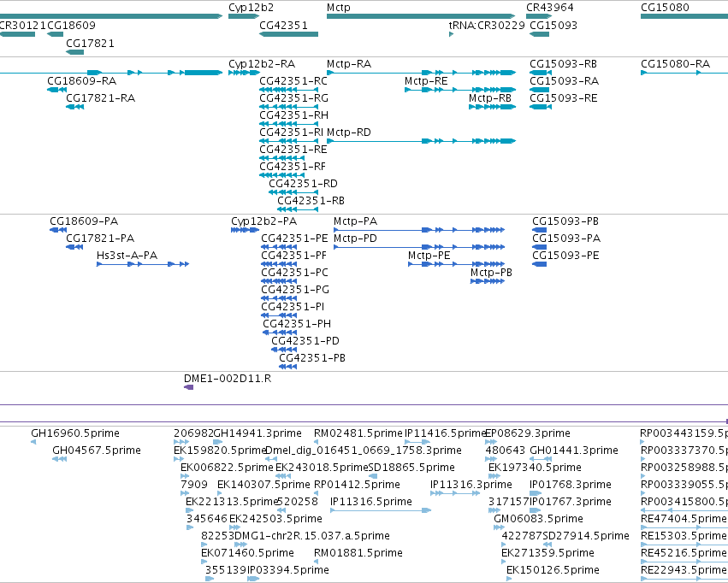Select EST EK150126.5prime
Viewport: 728px width, 583px height.
coord(553,570)
